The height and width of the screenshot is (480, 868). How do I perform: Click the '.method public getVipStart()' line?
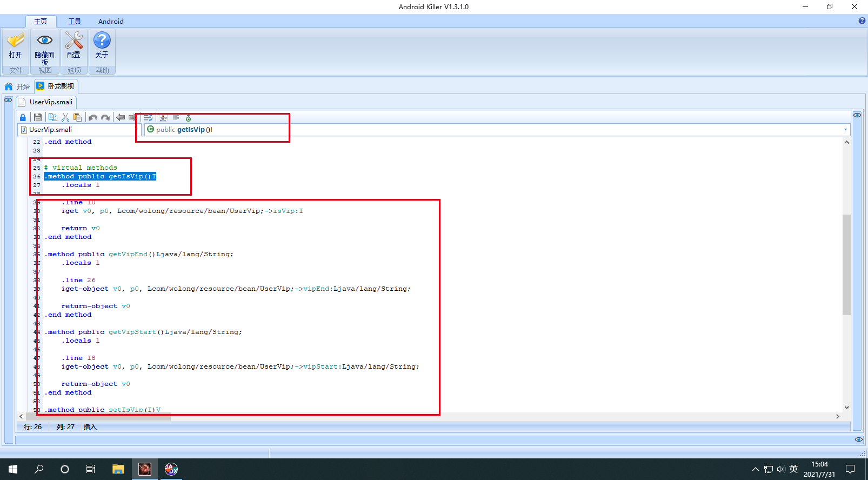click(143, 332)
